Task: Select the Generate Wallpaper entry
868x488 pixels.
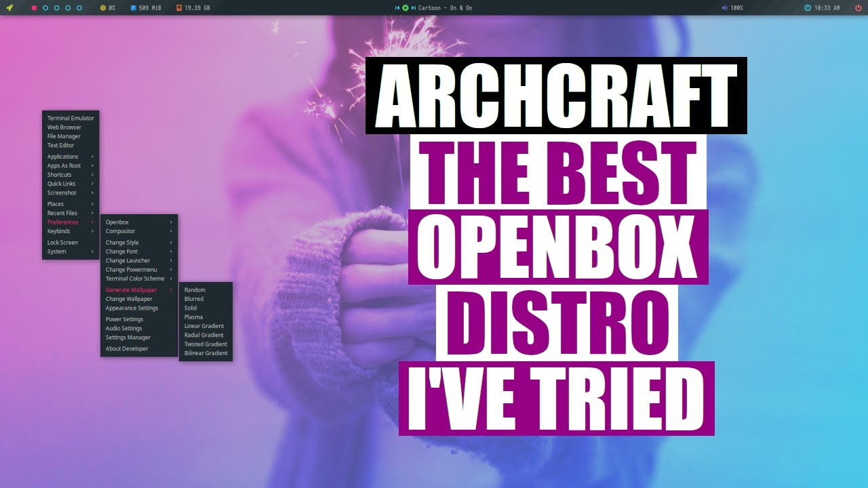Action: pyautogui.click(x=139, y=290)
